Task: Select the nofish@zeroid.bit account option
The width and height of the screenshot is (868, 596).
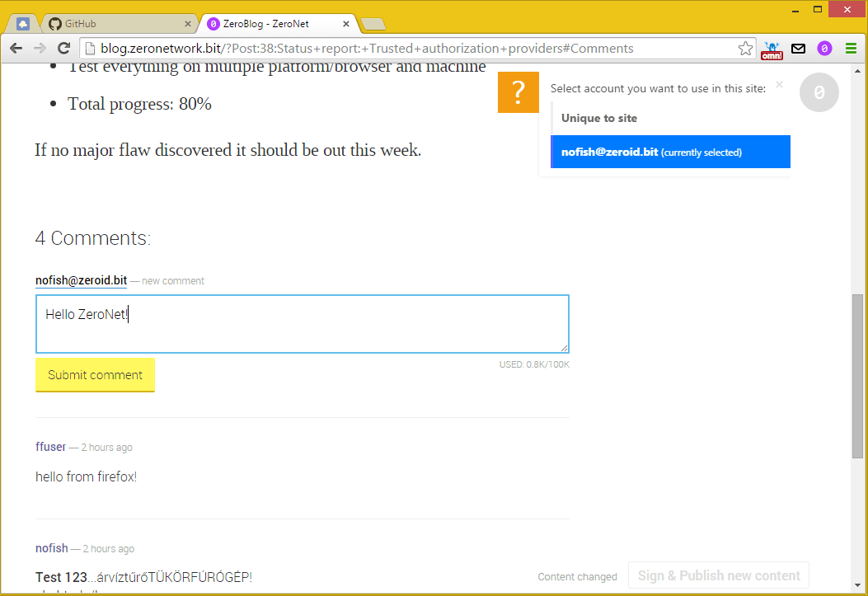Action: tap(670, 152)
